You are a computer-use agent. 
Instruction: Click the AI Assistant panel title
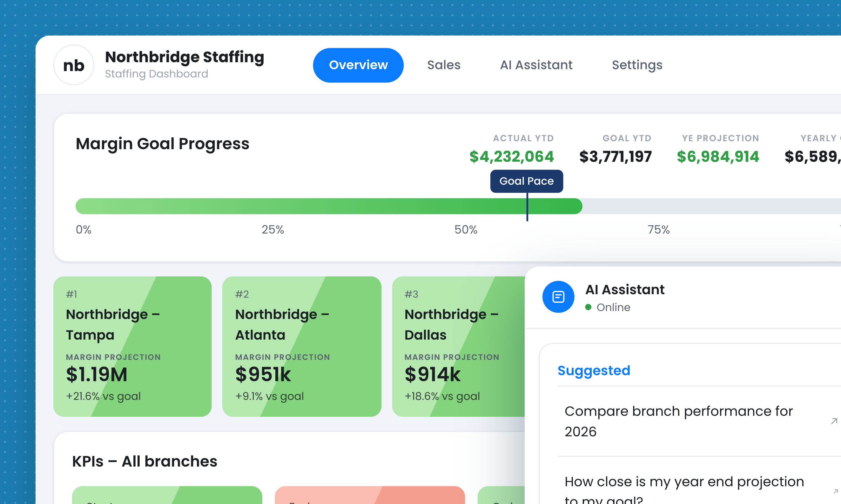click(625, 289)
